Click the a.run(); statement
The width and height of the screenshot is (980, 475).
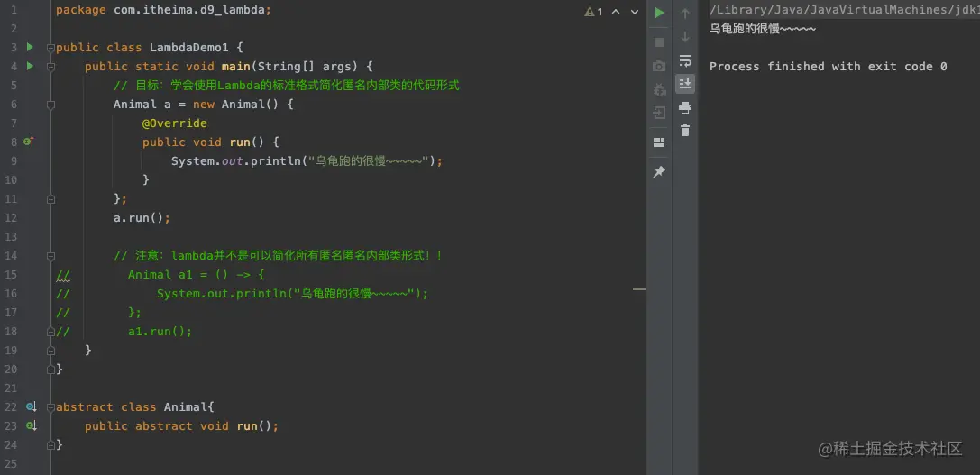[x=142, y=217]
